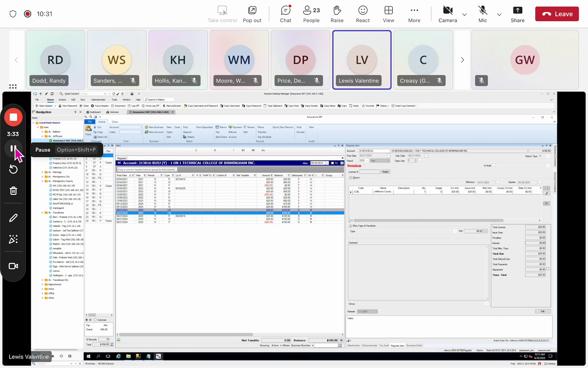
Task: Share your screen
Action: [x=517, y=14]
